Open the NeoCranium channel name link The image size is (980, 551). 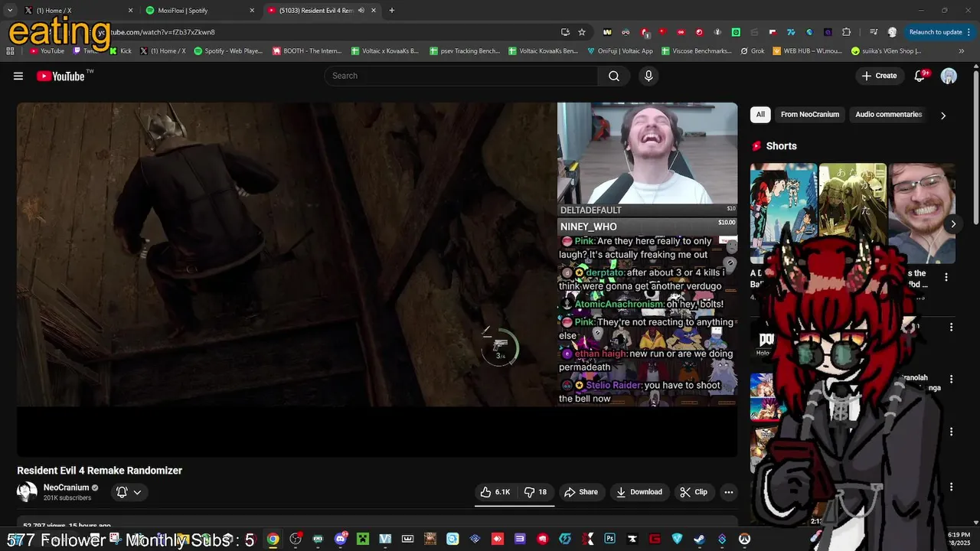point(66,487)
